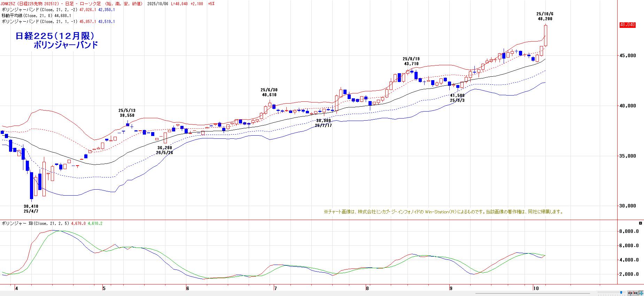Image resolution: width=644 pixels, height=296 pixels.
Task: Select the ボリンジャーバンド(Close, 21, 2, -2) legend
Action: tap(40, 10)
